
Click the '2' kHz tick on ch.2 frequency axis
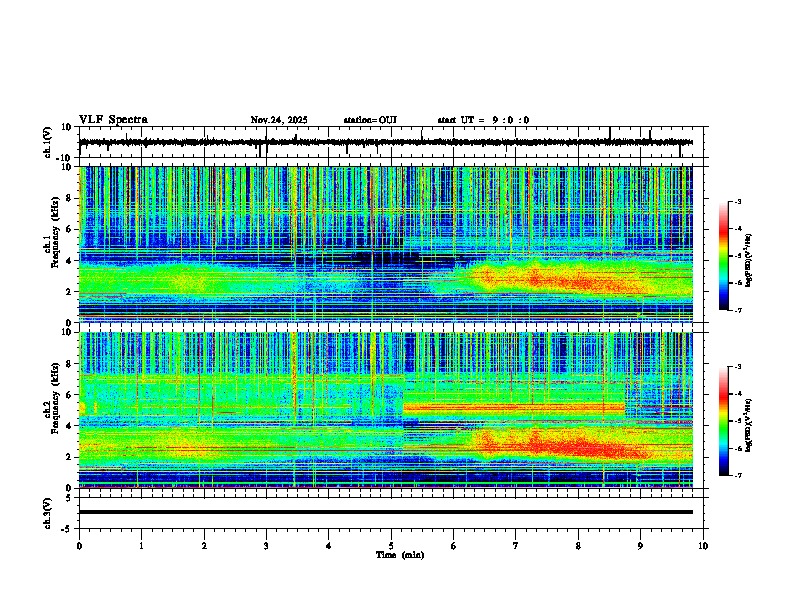pos(69,457)
